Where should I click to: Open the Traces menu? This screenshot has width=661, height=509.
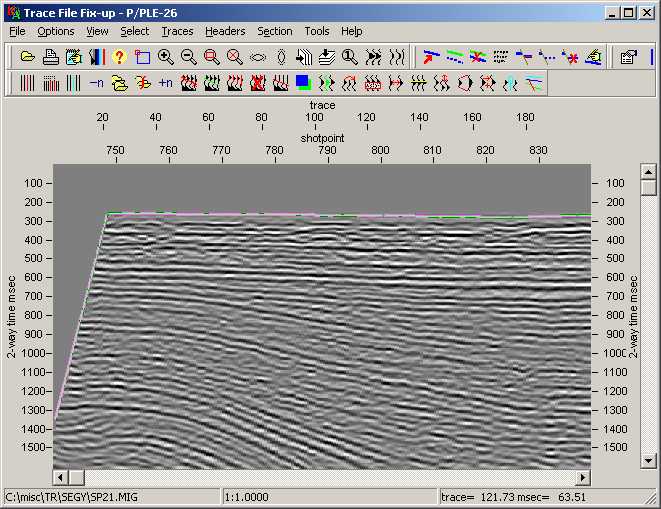(177, 31)
